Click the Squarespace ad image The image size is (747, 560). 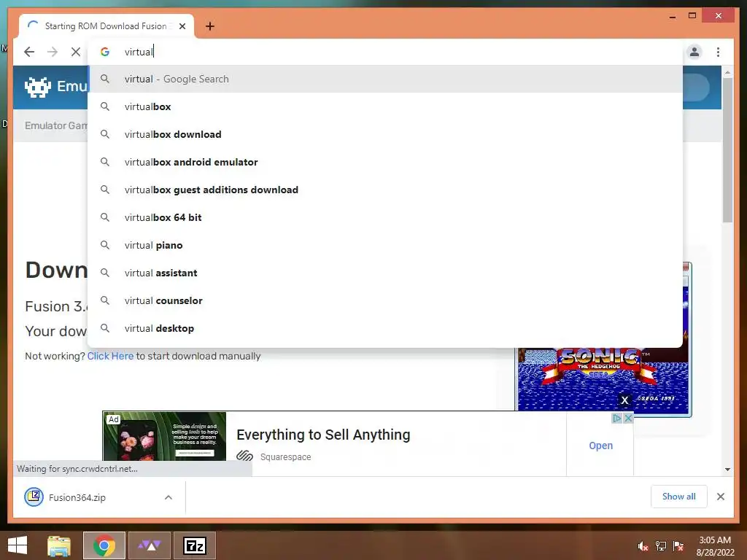(164, 436)
